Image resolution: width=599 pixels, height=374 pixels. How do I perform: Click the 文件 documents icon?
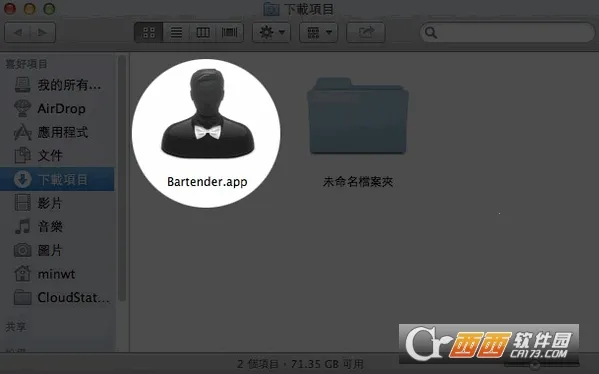(x=22, y=155)
